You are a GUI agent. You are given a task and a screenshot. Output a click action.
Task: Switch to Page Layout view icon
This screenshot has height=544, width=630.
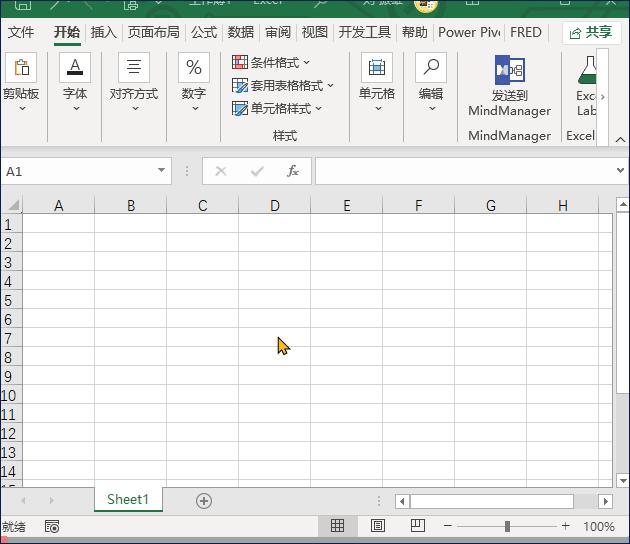pos(378,526)
